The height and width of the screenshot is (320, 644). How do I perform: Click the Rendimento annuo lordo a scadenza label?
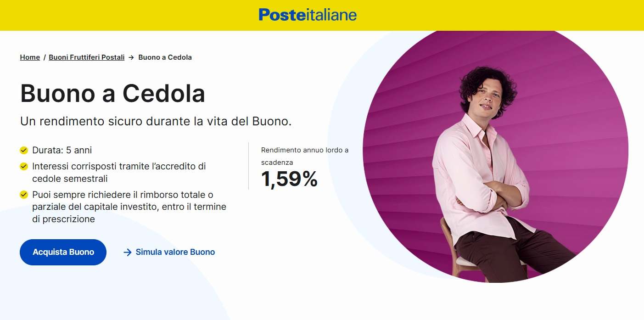click(304, 156)
